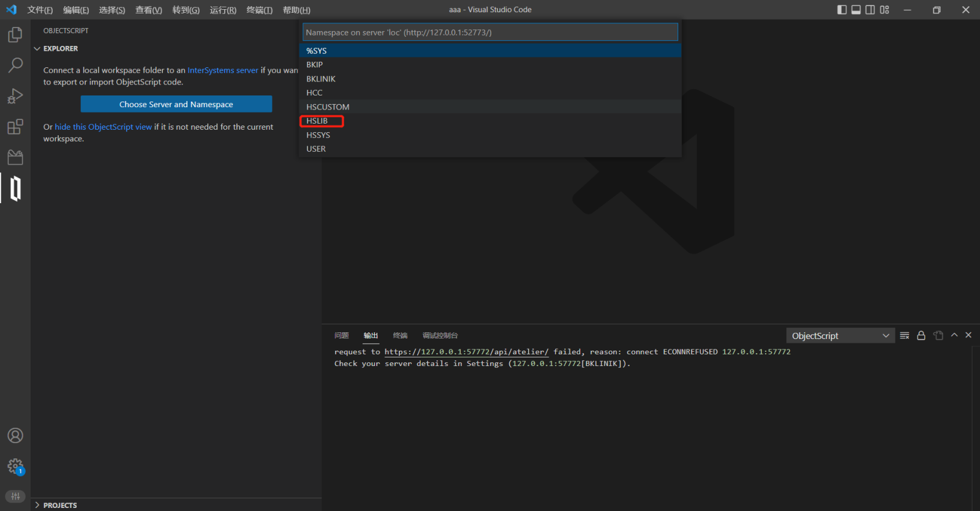Open the InterSystems ObjectScript view icon
Image resolution: width=980 pixels, height=511 pixels.
(15, 188)
